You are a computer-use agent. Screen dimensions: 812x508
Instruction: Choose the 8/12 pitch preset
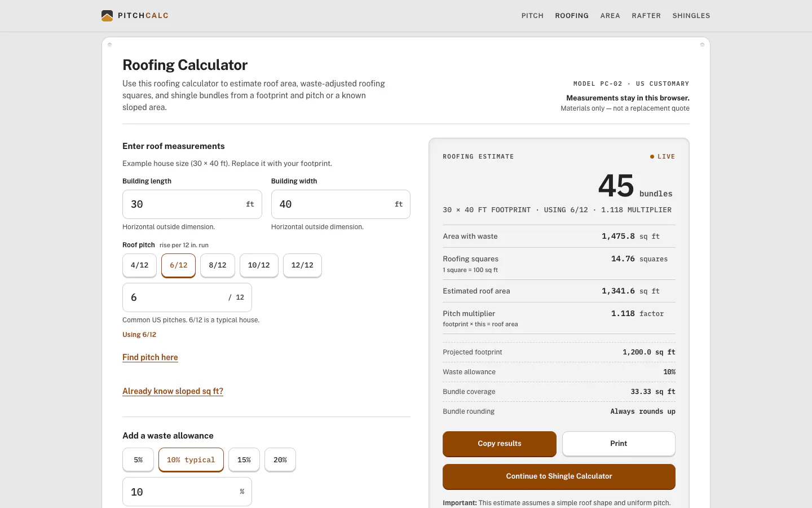pos(218,265)
